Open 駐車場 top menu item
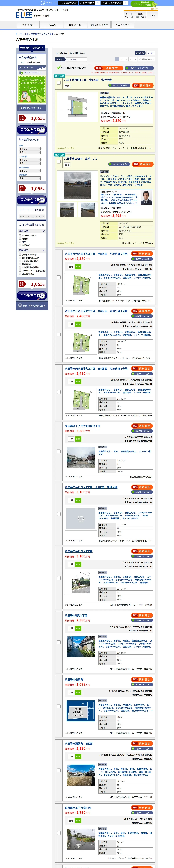 pyautogui.click(x=152, y=15)
